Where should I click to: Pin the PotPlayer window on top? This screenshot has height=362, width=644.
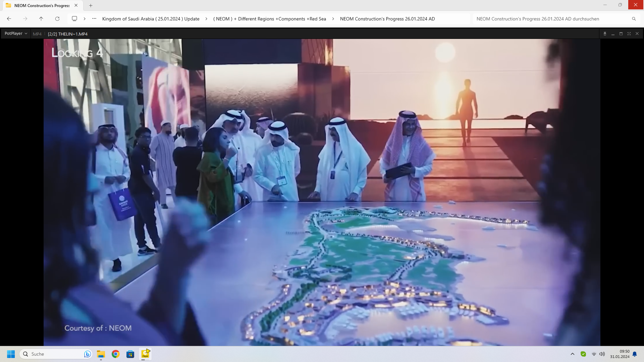605,34
